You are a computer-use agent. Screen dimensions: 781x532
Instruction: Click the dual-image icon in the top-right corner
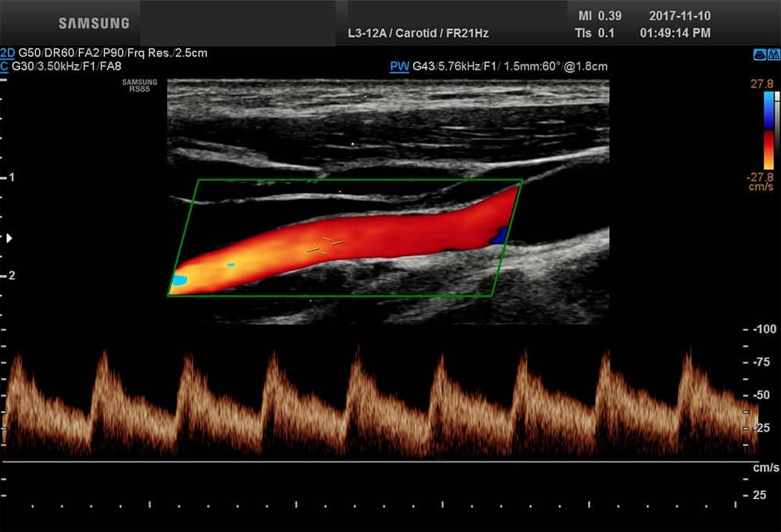773,54
